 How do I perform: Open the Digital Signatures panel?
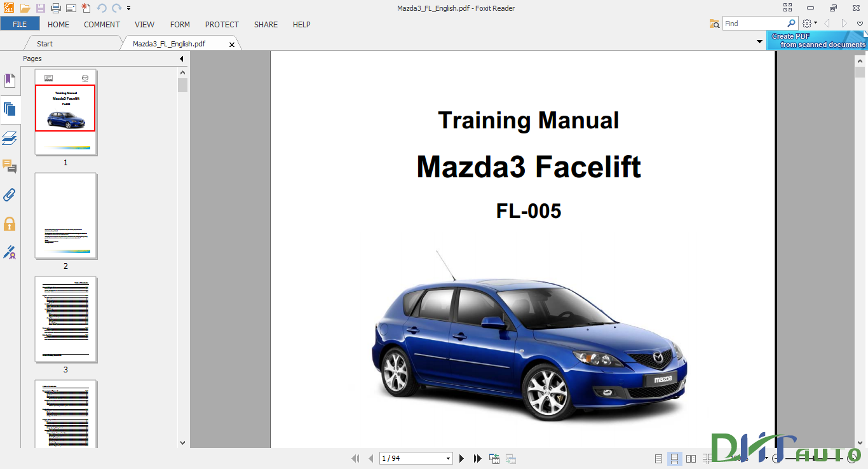pyautogui.click(x=10, y=252)
